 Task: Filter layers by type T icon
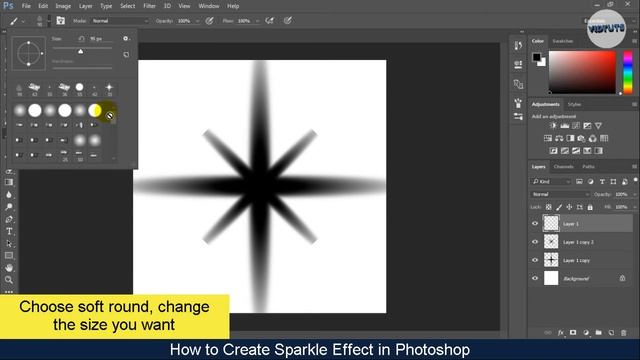tap(602, 182)
